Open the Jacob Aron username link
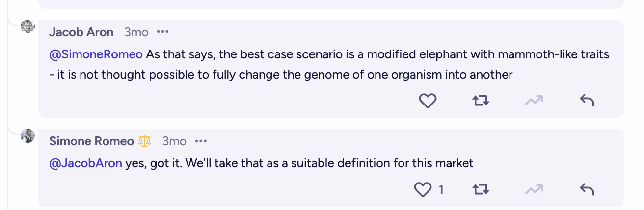Screen dimensions: 644x210 click(x=81, y=32)
